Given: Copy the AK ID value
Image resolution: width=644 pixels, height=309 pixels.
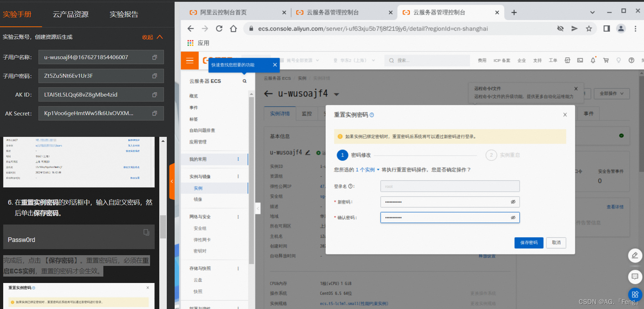Looking at the screenshot, I should point(155,95).
